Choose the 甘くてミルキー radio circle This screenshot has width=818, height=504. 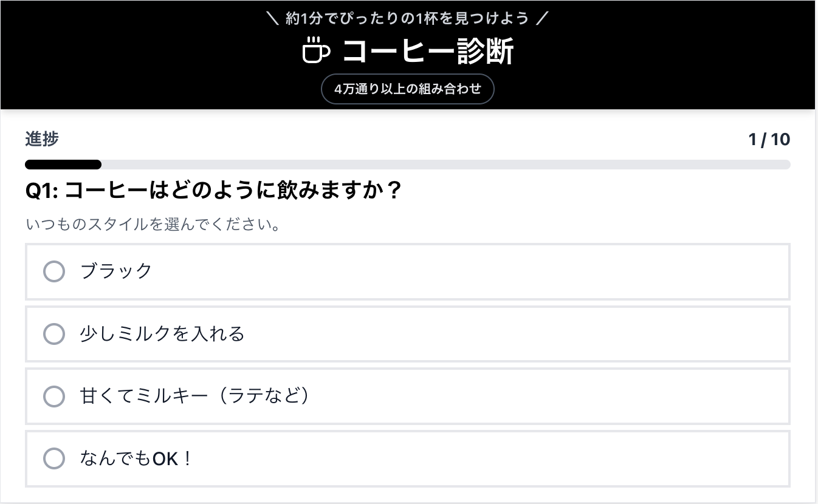click(x=54, y=397)
